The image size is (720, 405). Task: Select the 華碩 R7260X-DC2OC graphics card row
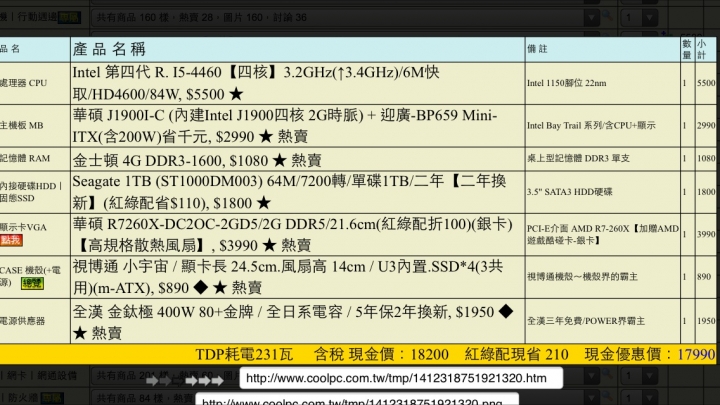pyautogui.click(x=298, y=235)
